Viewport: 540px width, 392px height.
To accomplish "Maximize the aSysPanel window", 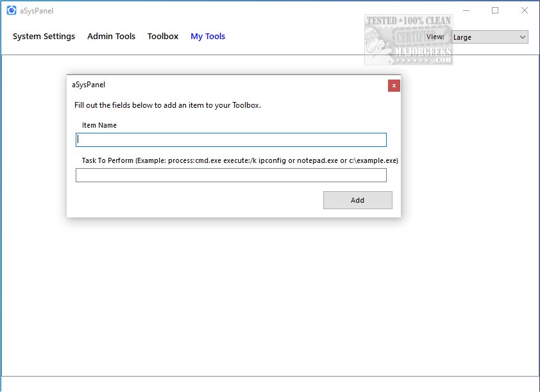I will [x=495, y=11].
